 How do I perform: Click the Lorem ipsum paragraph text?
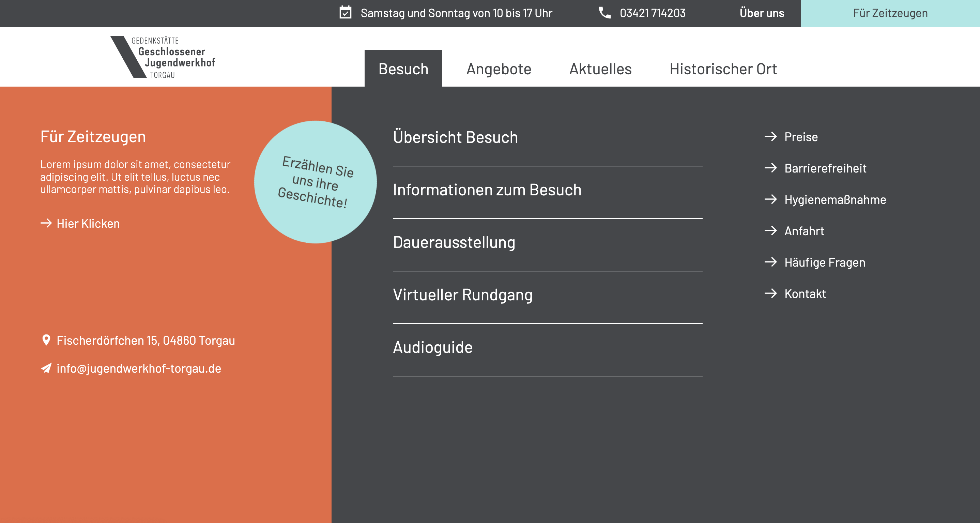tap(135, 177)
